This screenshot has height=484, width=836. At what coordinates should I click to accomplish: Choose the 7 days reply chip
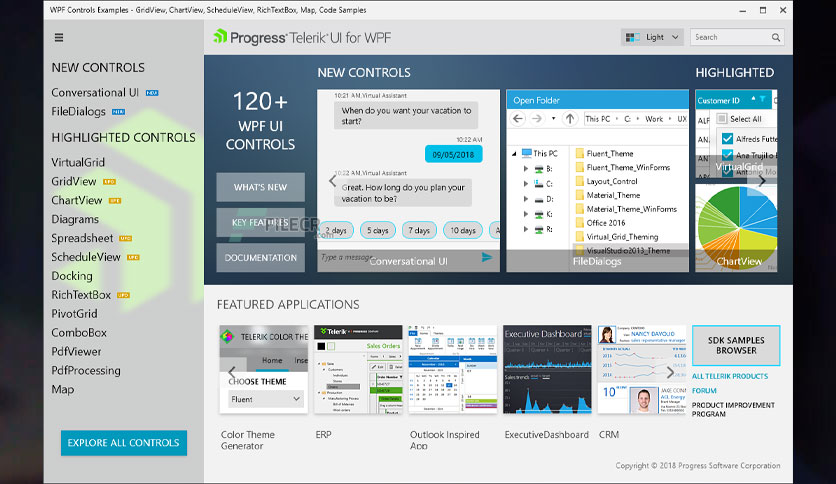click(419, 230)
